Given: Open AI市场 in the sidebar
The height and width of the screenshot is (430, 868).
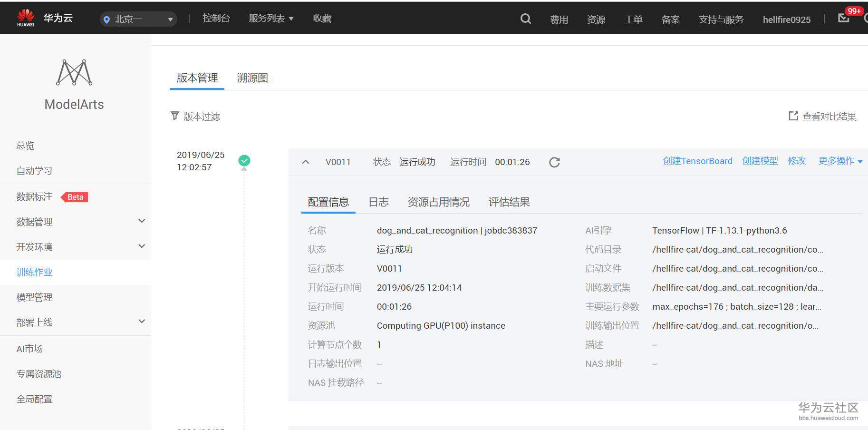Looking at the screenshot, I should pyautogui.click(x=29, y=349).
